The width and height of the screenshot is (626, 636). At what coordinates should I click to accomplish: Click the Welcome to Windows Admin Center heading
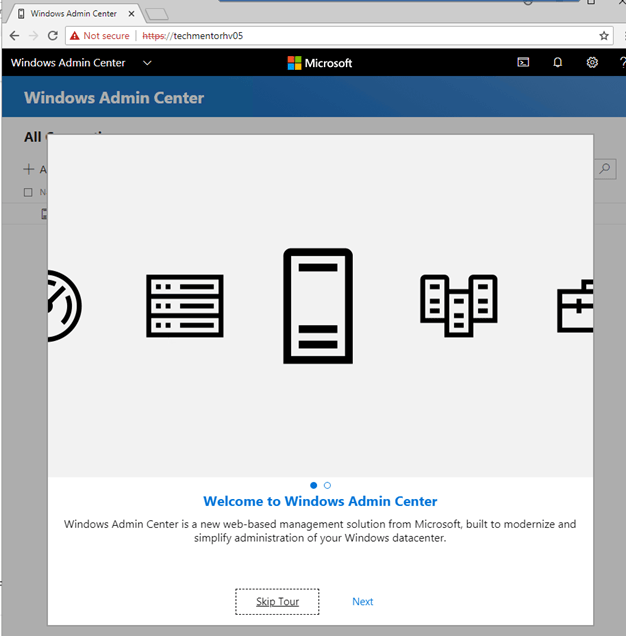(320, 501)
